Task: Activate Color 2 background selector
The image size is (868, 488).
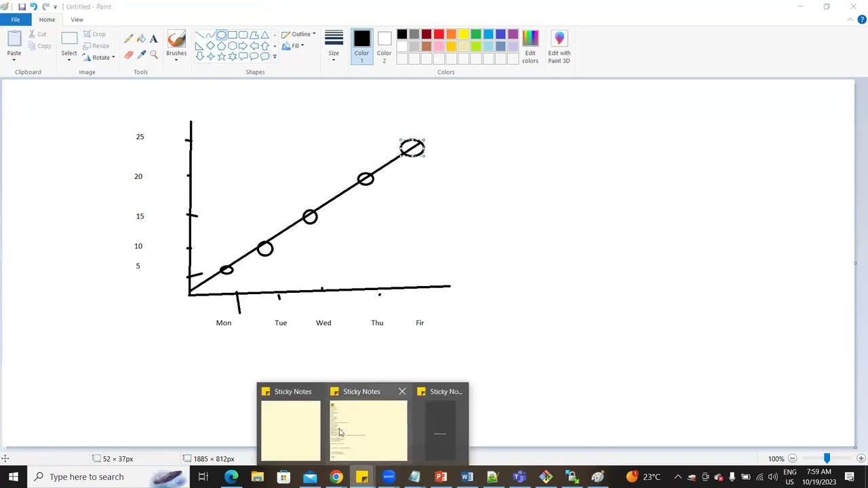Action: click(384, 47)
